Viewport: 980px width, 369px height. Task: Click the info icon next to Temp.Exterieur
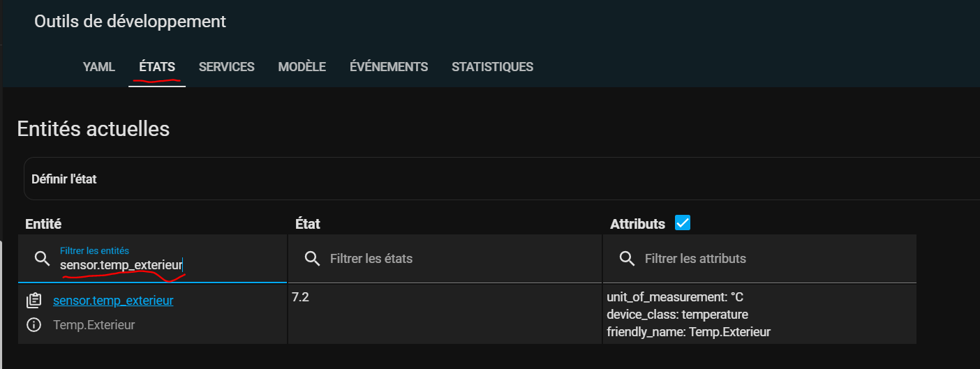(34, 324)
